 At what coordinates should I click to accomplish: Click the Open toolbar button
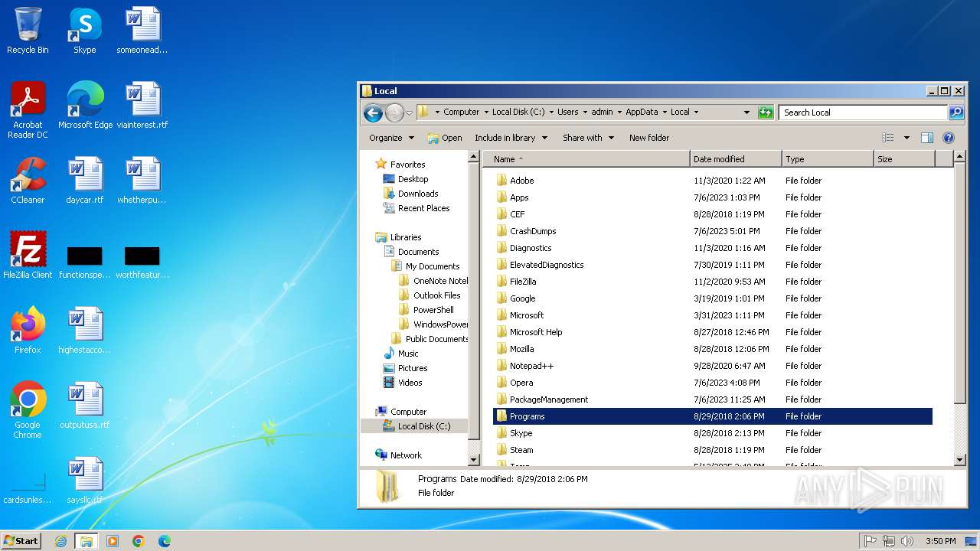[x=445, y=138]
